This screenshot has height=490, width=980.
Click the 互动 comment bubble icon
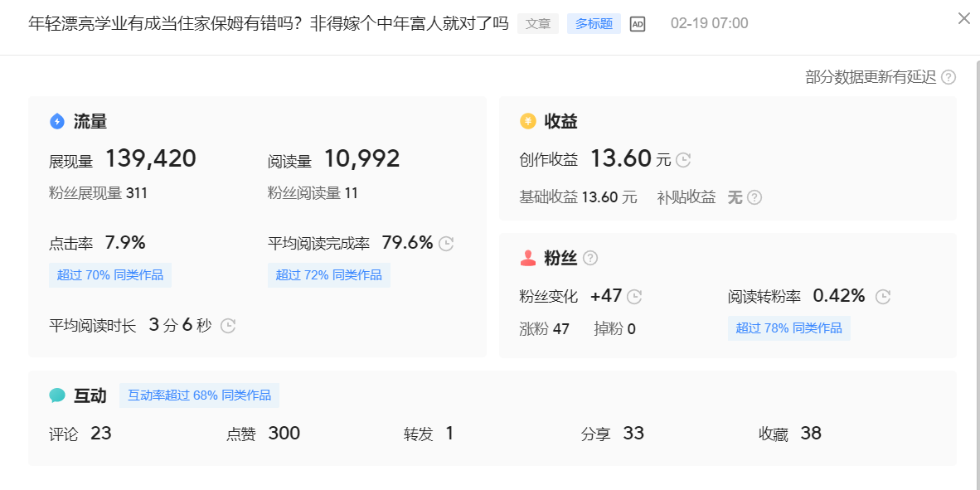pos(56,395)
